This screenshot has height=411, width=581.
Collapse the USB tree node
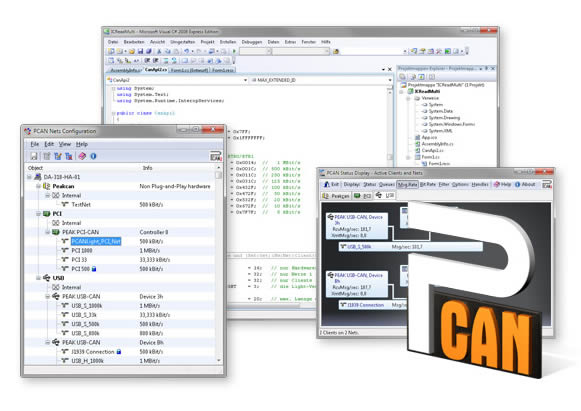38,278
